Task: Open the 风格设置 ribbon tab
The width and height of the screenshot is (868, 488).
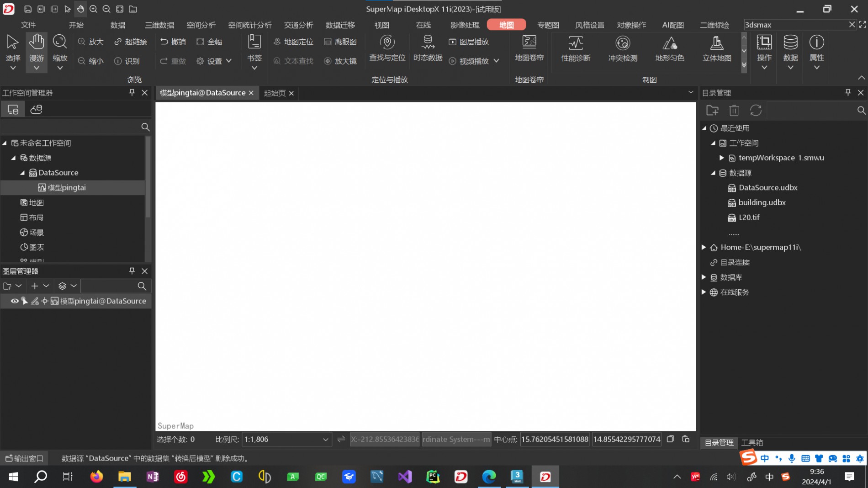Action: (589, 25)
